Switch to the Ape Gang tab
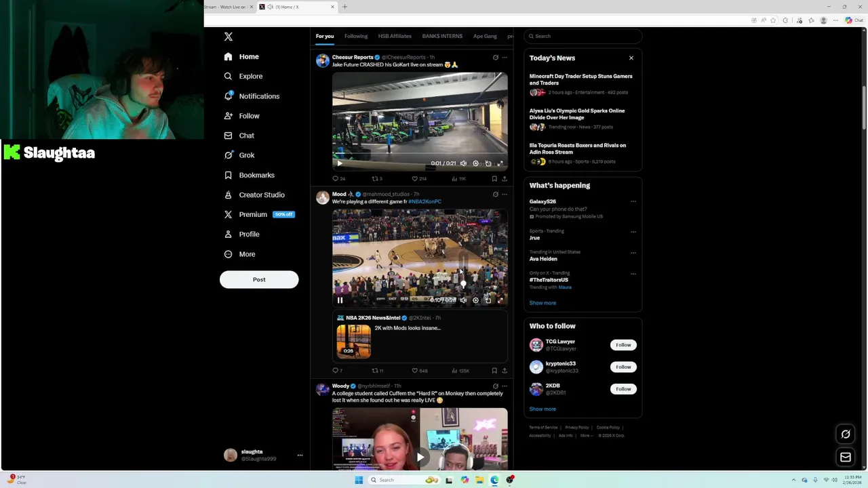The height and width of the screenshot is (488, 868). [x=485, y=36]
